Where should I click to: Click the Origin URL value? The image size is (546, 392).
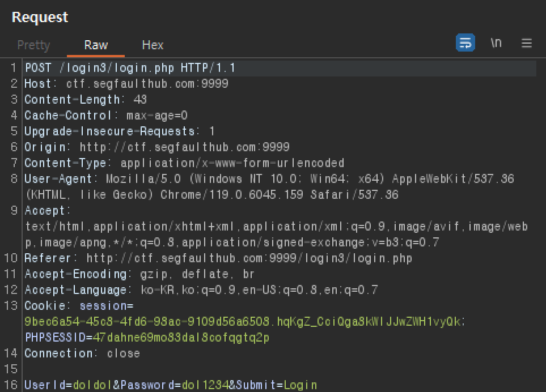tap(185, 147)
